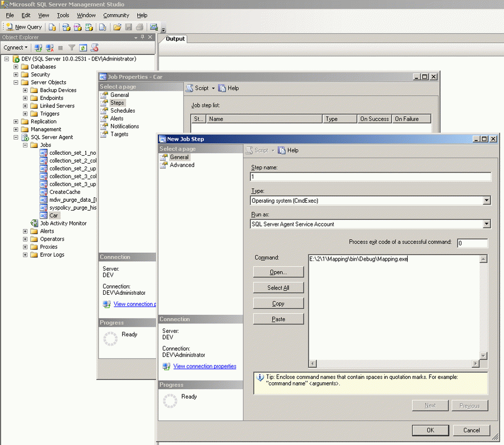Click the Select All button
This screenshot has width=504, height=445.
click(278, 288)
